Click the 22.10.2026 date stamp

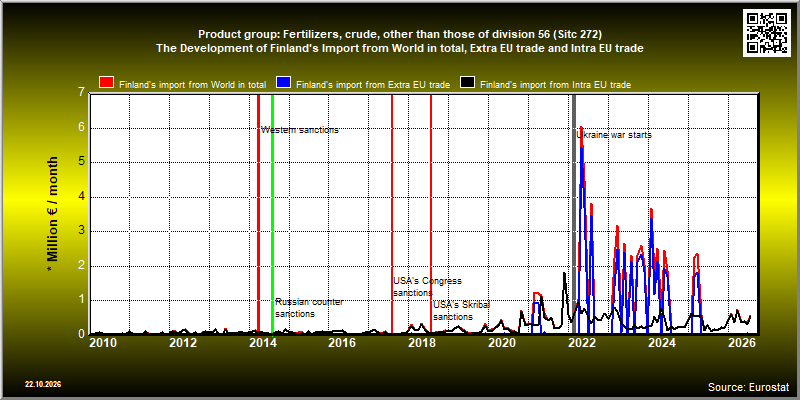click(x=43, y=384)
